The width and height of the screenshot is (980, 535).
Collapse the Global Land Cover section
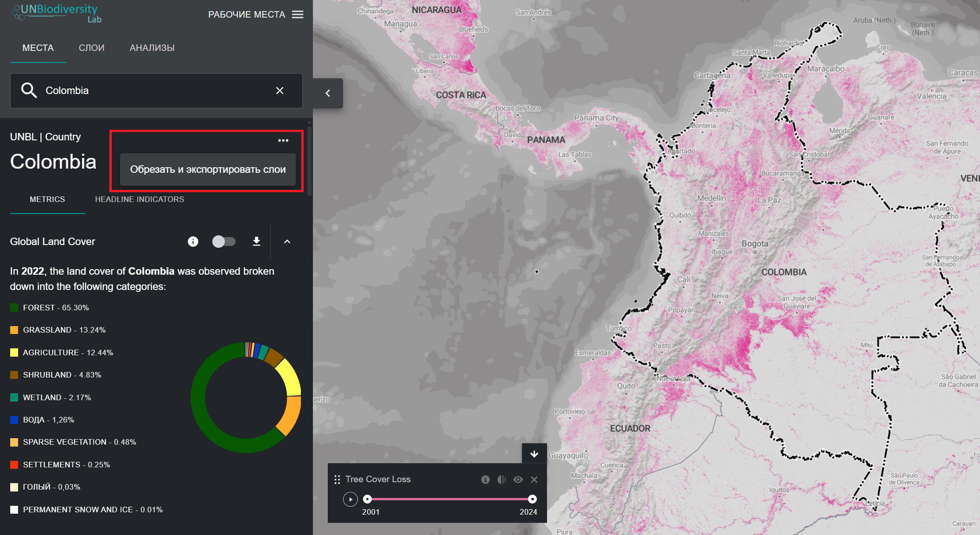[287, 241]
